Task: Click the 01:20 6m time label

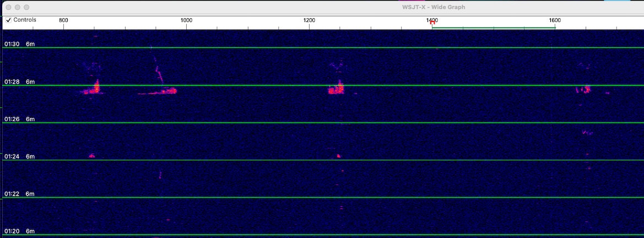Action: pyautogui.click(x=19, y=231)
